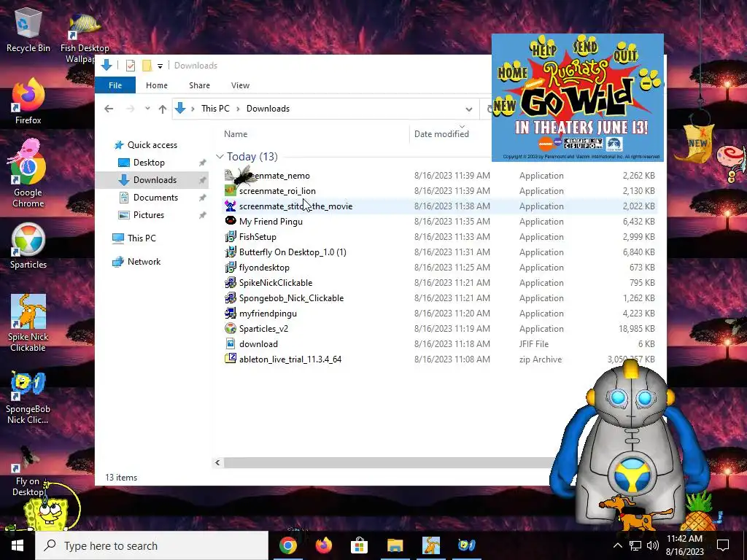Select the file flyondesktop
The height and width of the screenshot is (560, 747).
[264, 267]
